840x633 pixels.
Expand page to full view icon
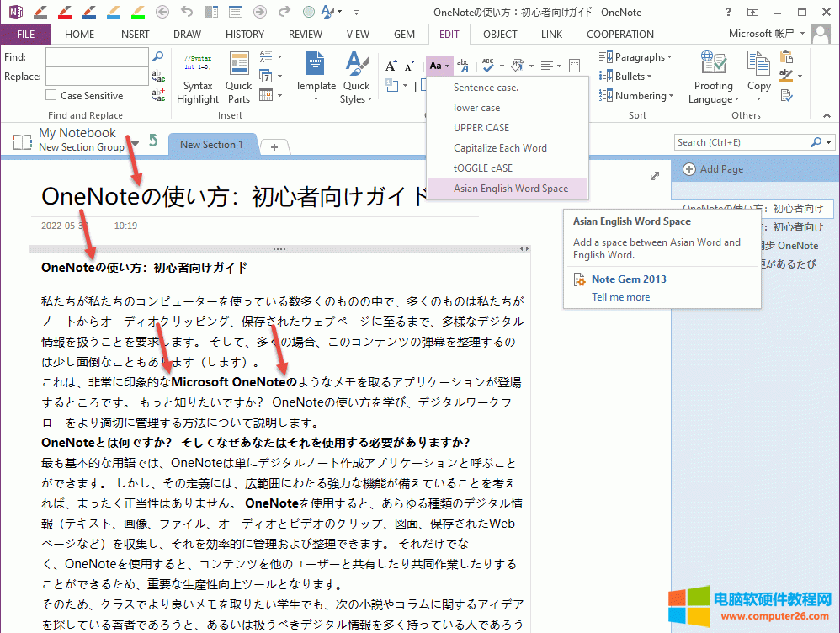click(655, 176)
